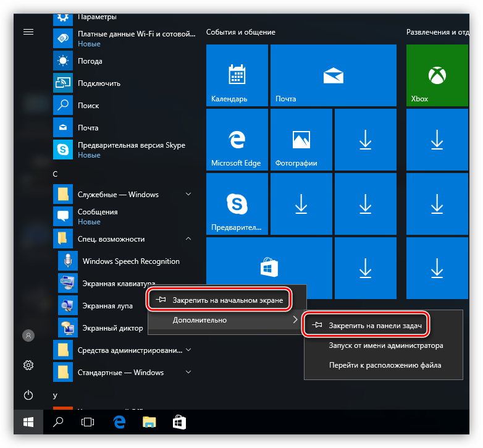The image size is (483, 448).
Task: Launch the Xbox tile
Action: 437,75
